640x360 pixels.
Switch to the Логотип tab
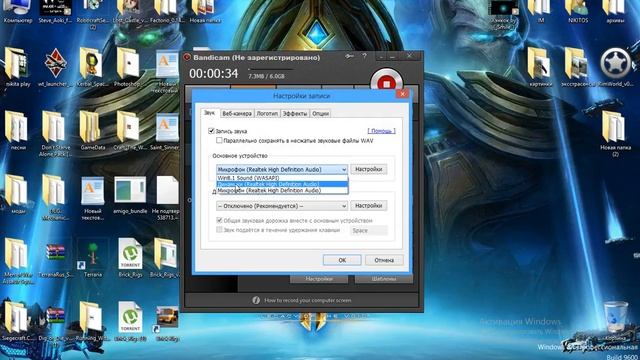(x=267, y=114)
